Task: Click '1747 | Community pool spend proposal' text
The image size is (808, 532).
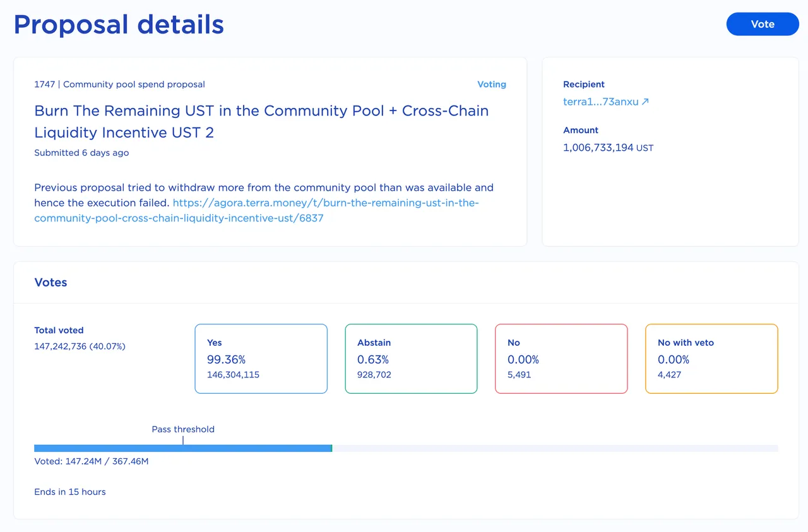Action: (x=119, y=84)
